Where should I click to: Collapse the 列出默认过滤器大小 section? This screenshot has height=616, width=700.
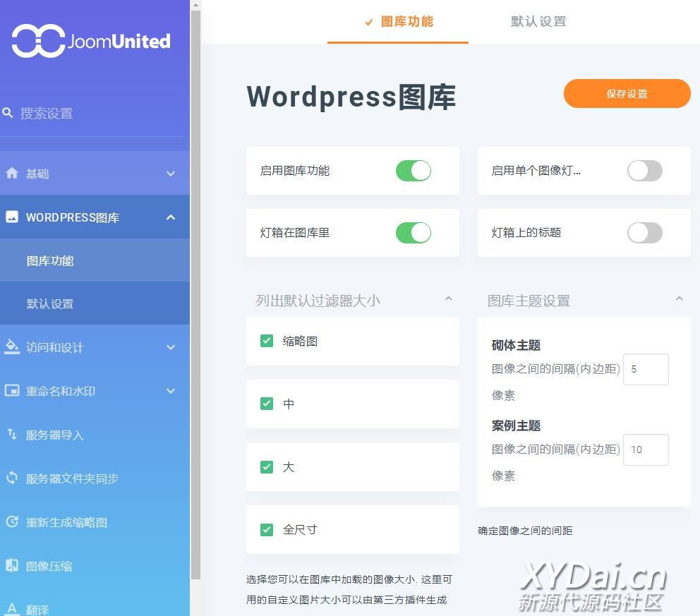pyautogui.click(x=448, y=299)
